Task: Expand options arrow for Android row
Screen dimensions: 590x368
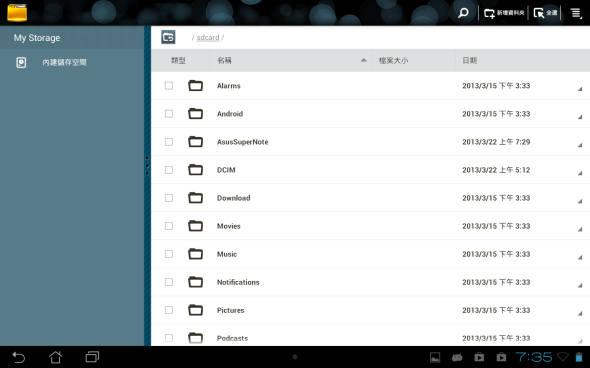Action: tap(580, 117)
